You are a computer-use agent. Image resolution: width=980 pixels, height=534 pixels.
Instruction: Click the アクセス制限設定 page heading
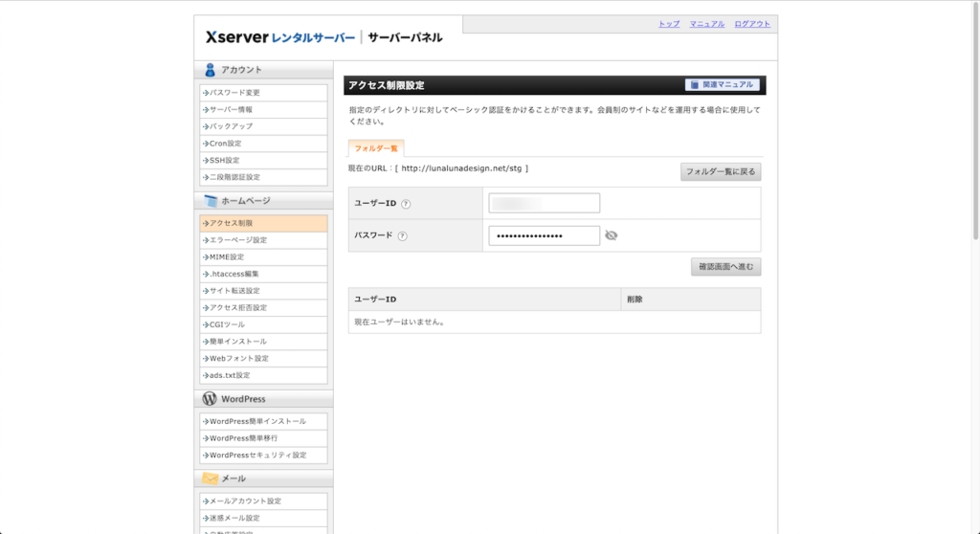pyautogui.click(x=387, y=85)
